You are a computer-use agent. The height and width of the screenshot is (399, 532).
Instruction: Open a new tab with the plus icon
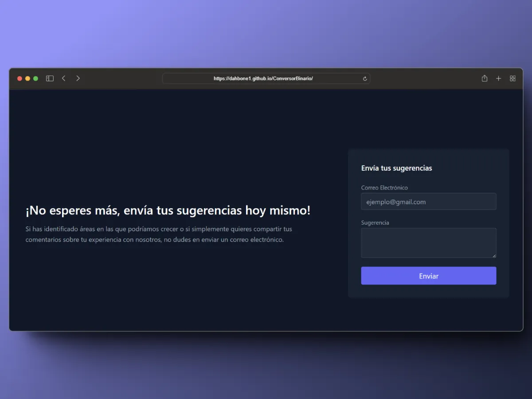point(499,78)
